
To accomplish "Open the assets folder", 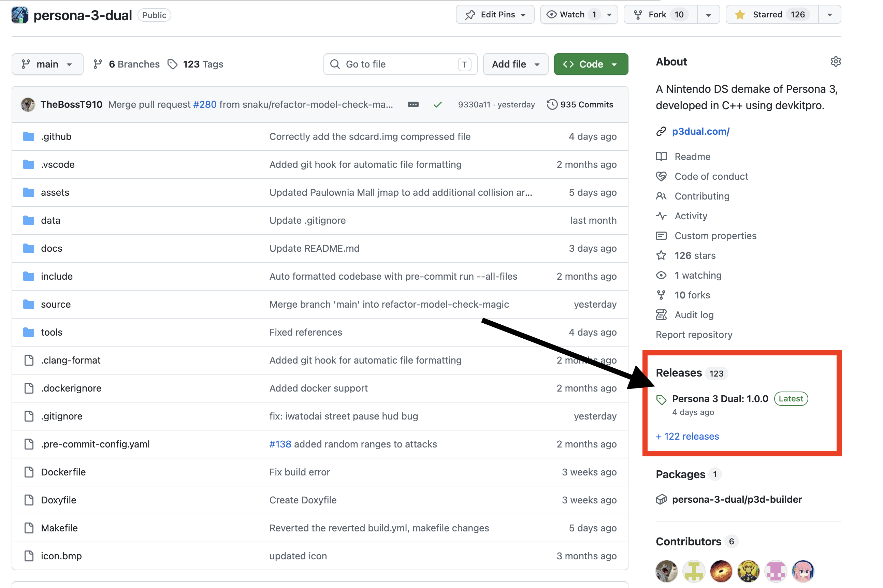I will coord(55,192).
